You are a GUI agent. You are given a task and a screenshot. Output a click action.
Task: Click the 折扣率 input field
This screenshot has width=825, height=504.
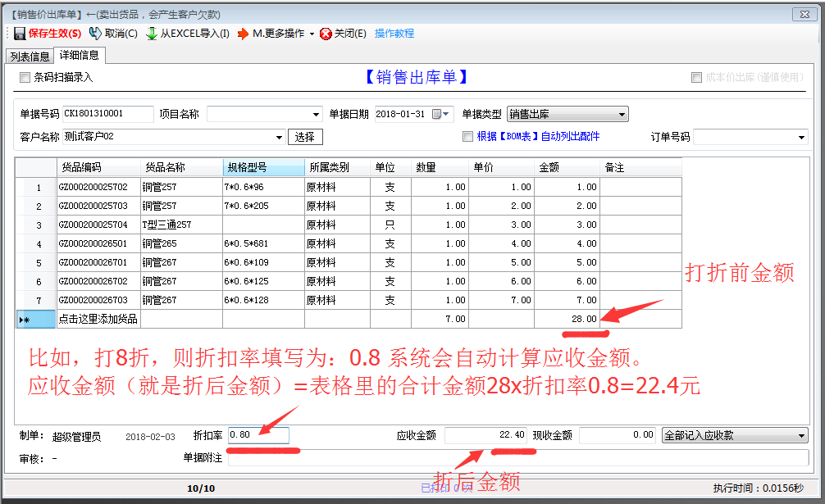pyautogui.click(x=258, y=436)
